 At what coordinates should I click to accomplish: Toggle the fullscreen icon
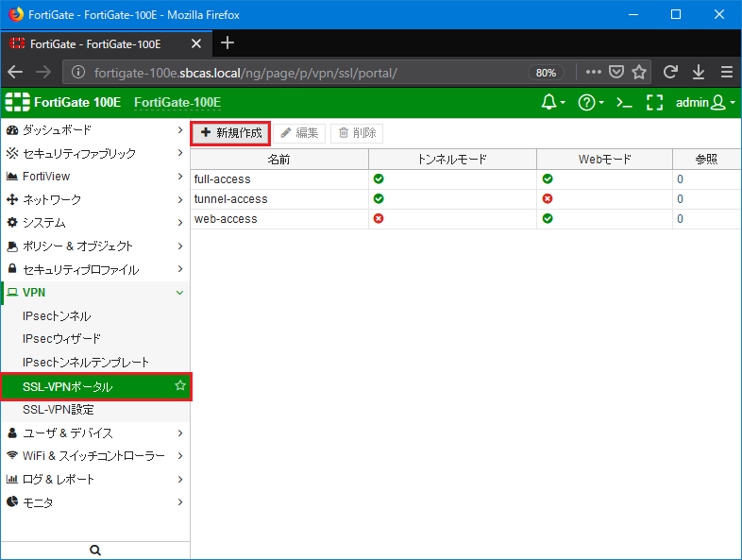pos(654,102)
